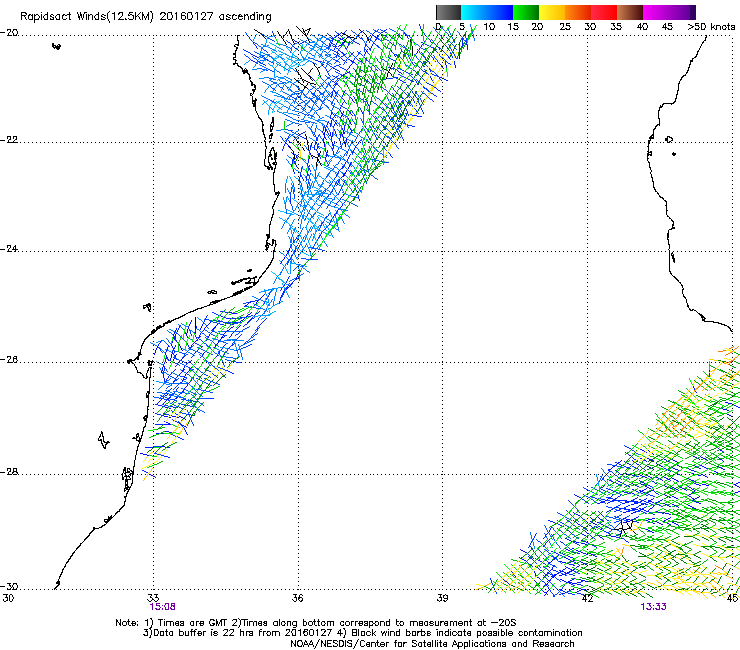This screenshot has height=650, width=740.
Task: Click the latitude label '-30'
Action: 9,587
